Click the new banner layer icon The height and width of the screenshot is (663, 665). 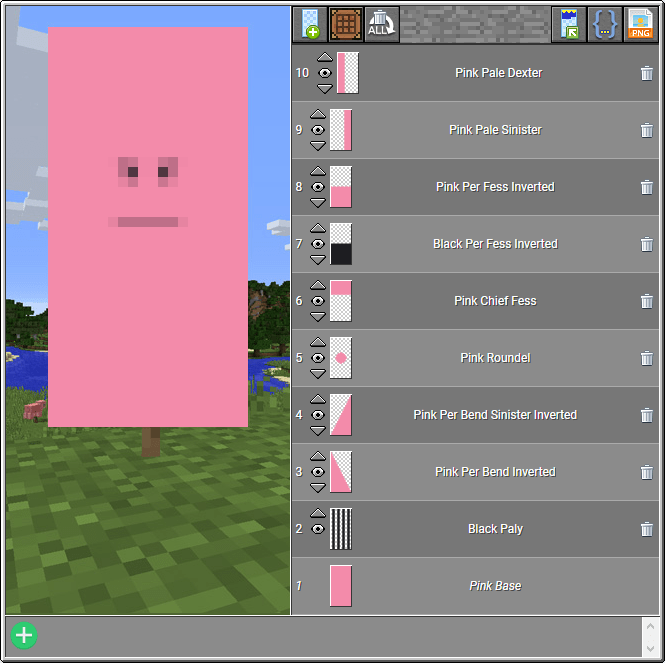pos(308,24)
